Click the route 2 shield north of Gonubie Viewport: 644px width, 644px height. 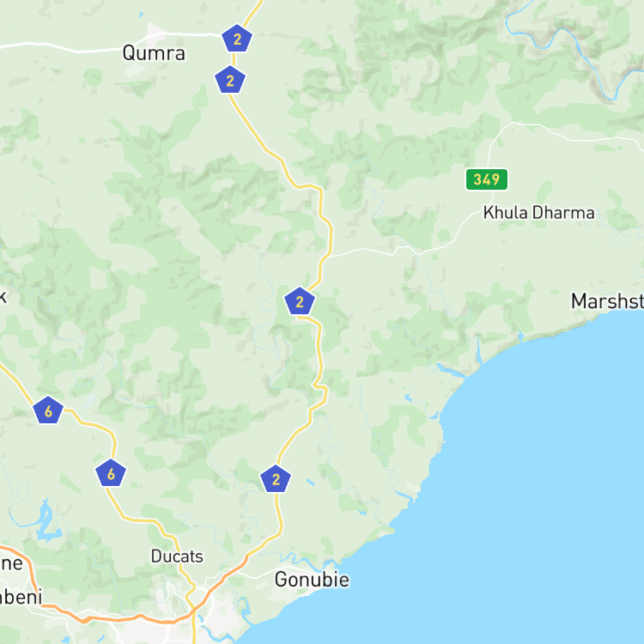coord(276,479)
